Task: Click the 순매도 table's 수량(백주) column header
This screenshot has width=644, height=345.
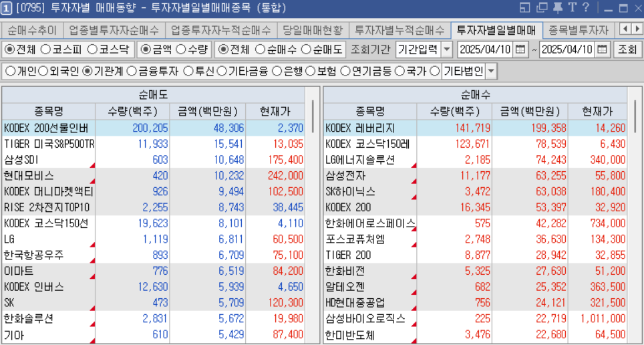Action: click(132, 112)
